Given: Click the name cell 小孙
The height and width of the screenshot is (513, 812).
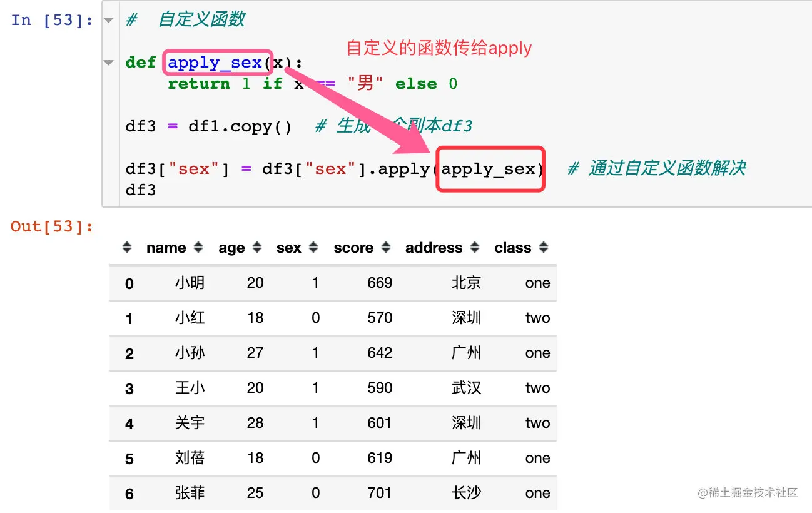Looking at the screenshot, I should click(x=190, y=353).
